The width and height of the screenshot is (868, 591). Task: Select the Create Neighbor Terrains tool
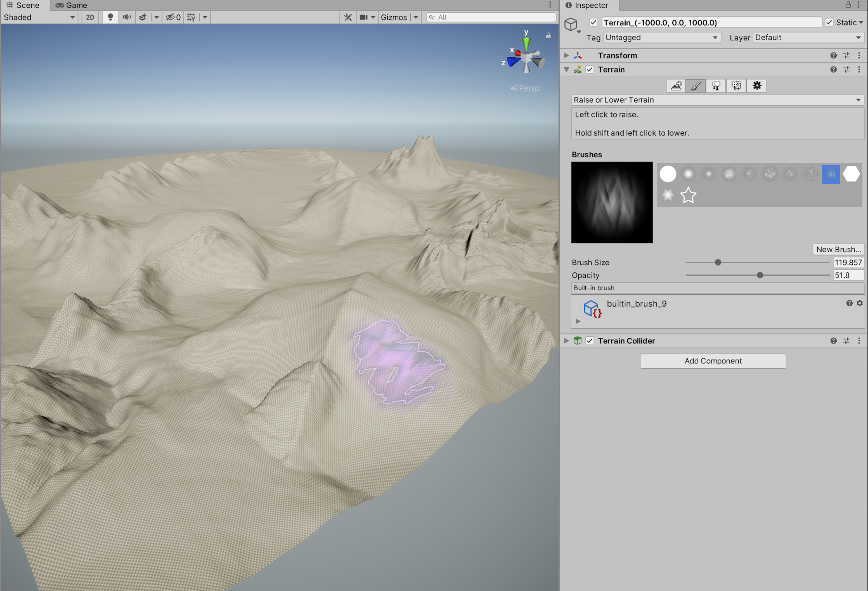click(x=676, y=86)
